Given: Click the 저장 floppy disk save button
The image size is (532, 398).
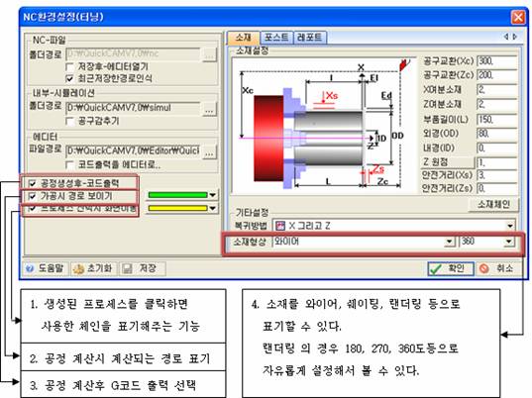Looking at the screenshot, I should coord(143,268).
